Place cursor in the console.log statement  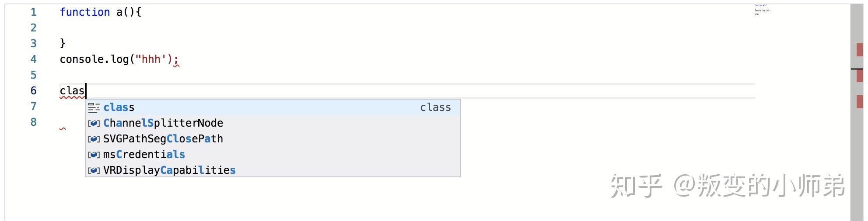coord(119,59)
